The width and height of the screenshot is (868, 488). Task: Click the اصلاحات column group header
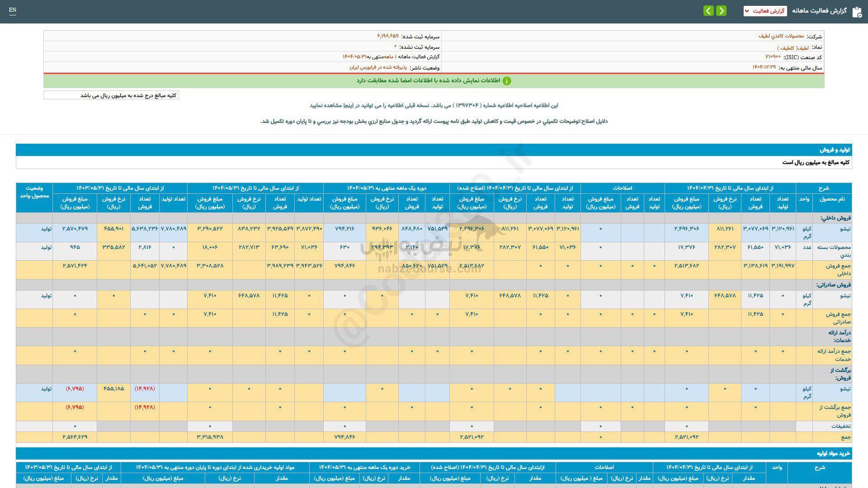click(623, 188)
